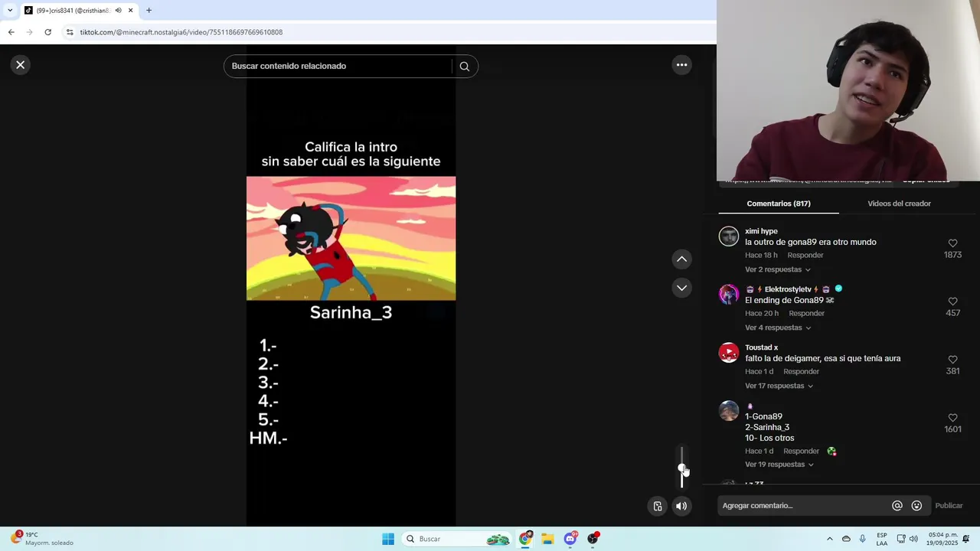Viewport: 980px width, 551px height.
Task: Show hidden system tray icons chevron
Action: coord(829,539)
